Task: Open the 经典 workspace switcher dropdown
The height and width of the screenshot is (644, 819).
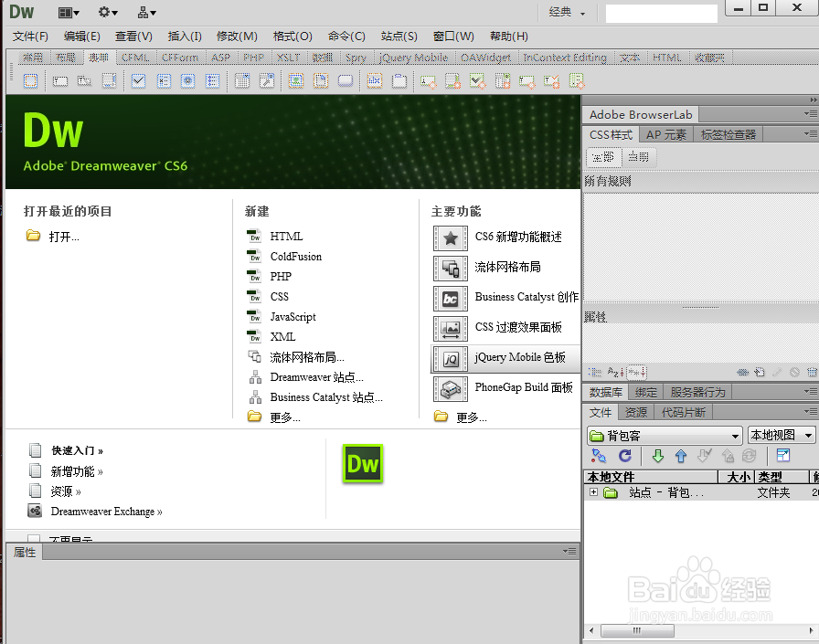Action: pyautogui.click(x=567, y=12)
